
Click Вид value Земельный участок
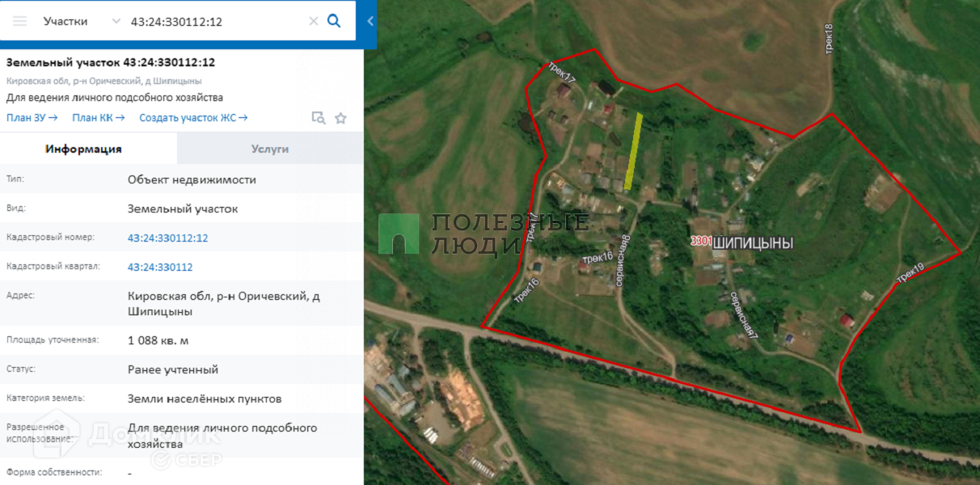click(x=183, y=209)
